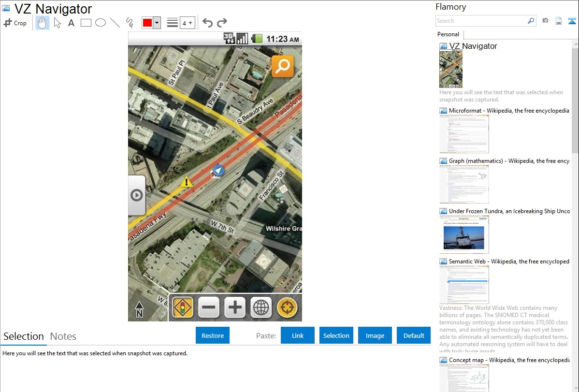
Task: Choose the arrow pointer tool
Action: click(57, 23)
